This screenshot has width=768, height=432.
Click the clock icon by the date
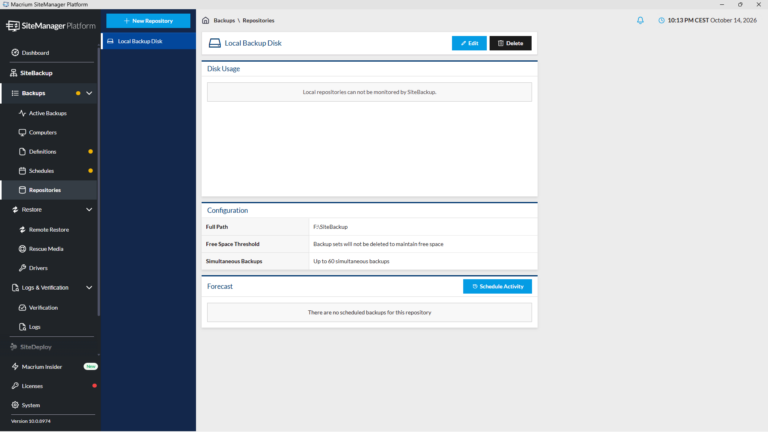[x=661, y=21]
